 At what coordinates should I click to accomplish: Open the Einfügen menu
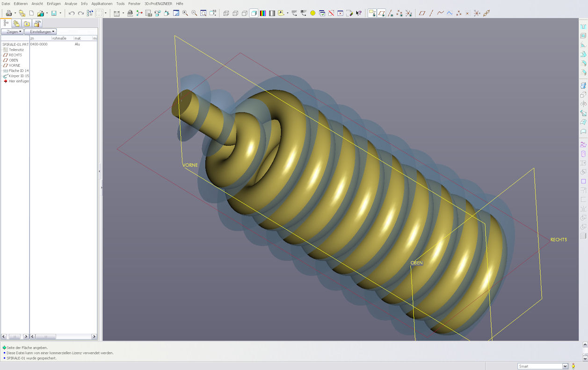pos(54,3)
